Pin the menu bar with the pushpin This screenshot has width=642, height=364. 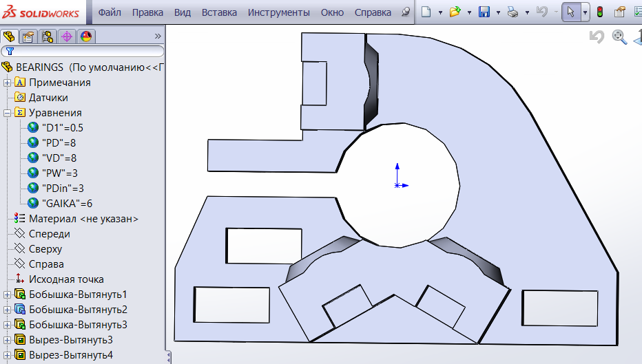point(406,12)
